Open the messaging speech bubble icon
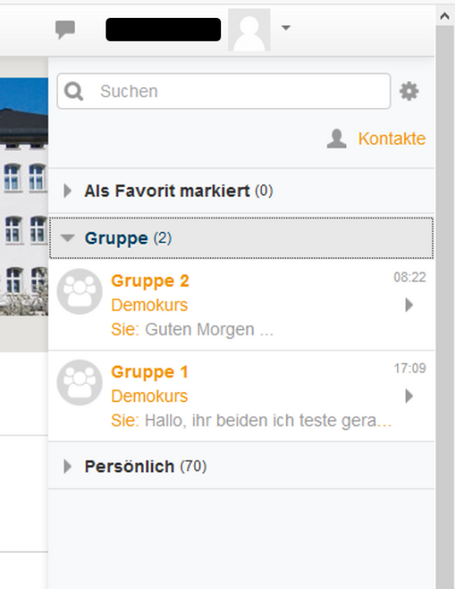This screenshot has height=589, width=455. tap(65, 30)
